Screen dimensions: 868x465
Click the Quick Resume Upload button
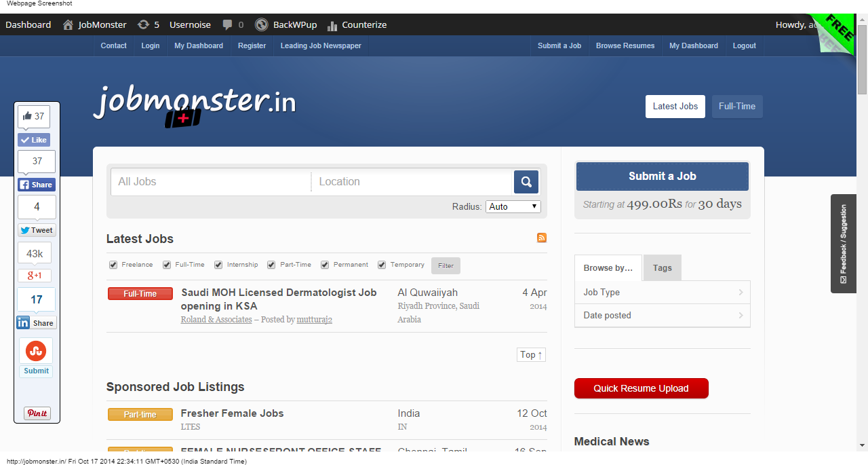[641, 388]
